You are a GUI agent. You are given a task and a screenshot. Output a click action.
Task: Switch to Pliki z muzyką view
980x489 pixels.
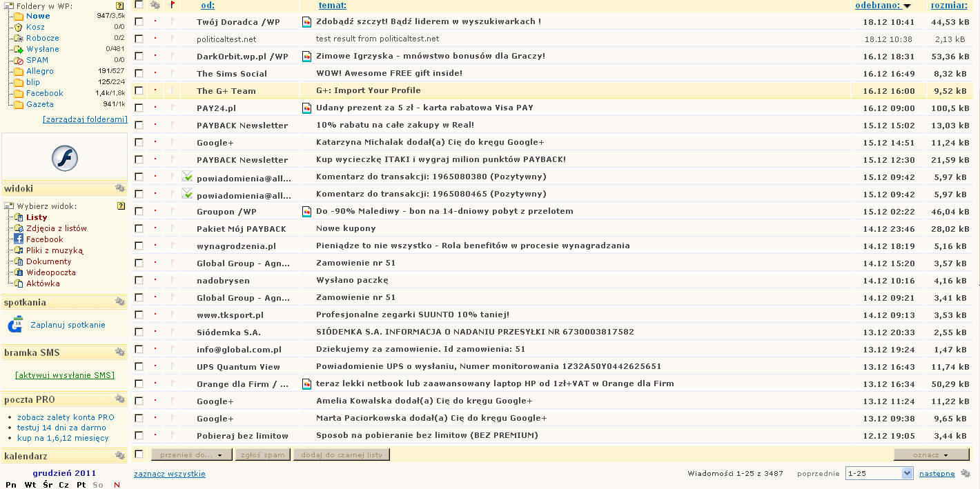55,250
